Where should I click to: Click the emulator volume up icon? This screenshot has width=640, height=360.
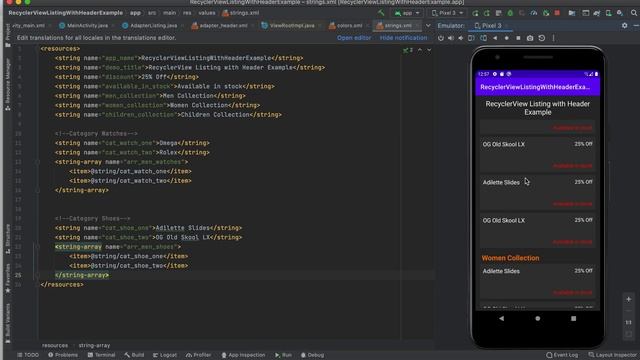[451, 38]
